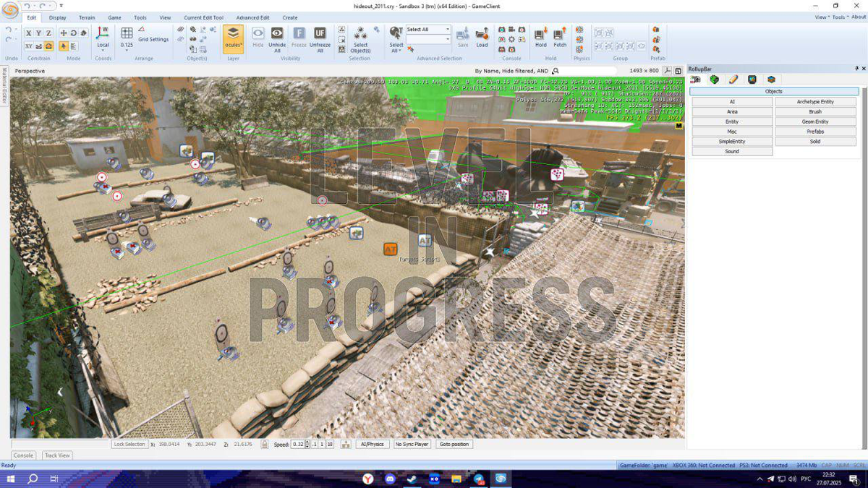
Task: Open the Advanced Edit ribbon tab
Action: click(252, 17)
